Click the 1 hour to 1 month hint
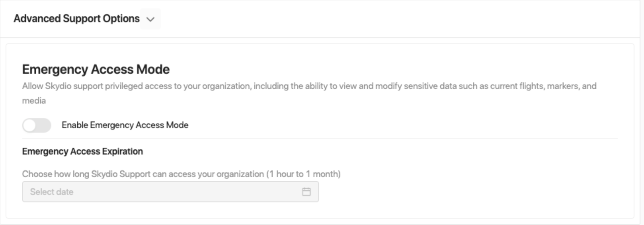644x225 pixels. pos(303,174)
